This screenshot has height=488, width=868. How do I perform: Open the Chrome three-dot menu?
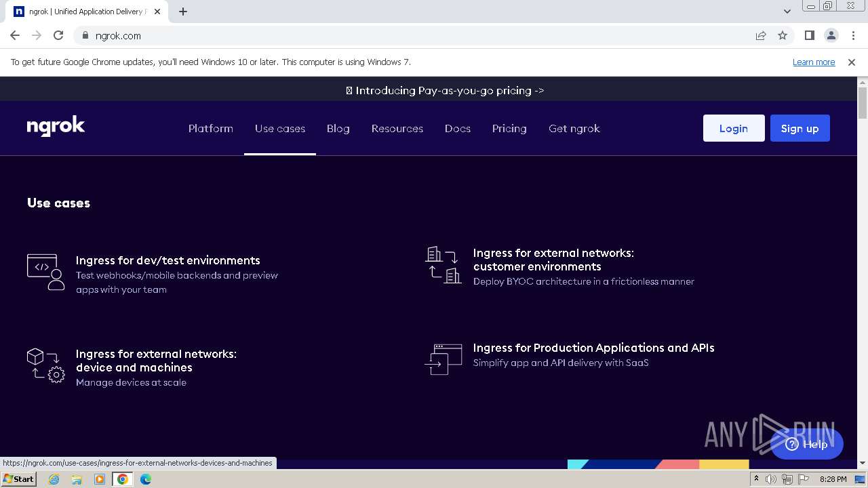tap(852, 35)
